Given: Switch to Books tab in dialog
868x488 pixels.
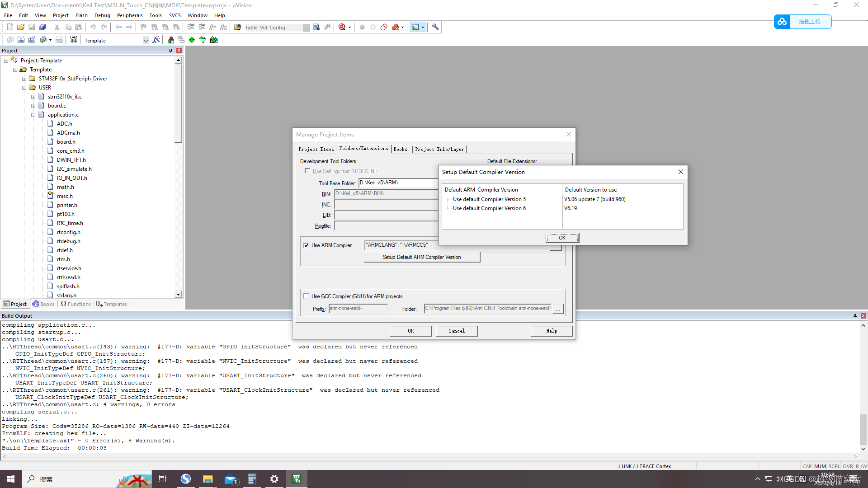Looking at the screenshot, I should [400, 149].
